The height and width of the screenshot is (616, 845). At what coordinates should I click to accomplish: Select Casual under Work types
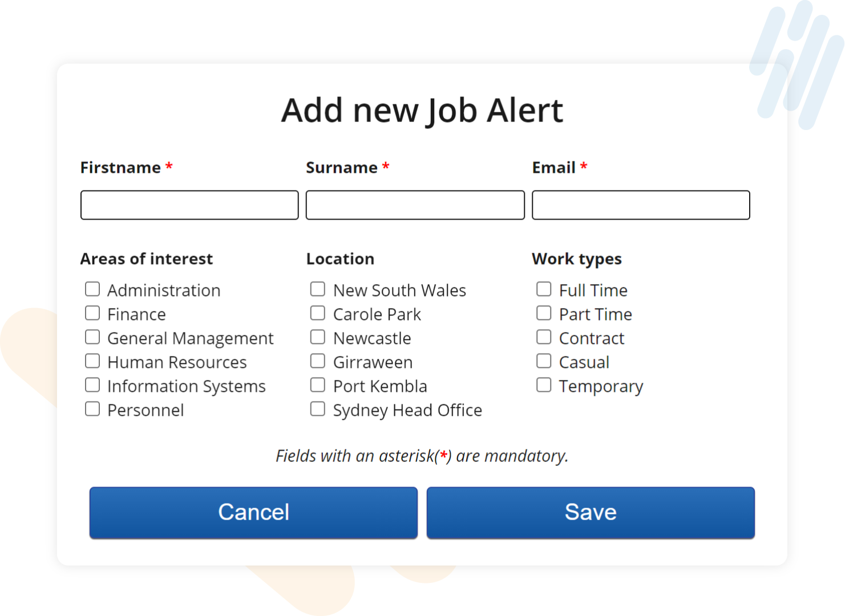pyautogui.click(x=544, y=360)
